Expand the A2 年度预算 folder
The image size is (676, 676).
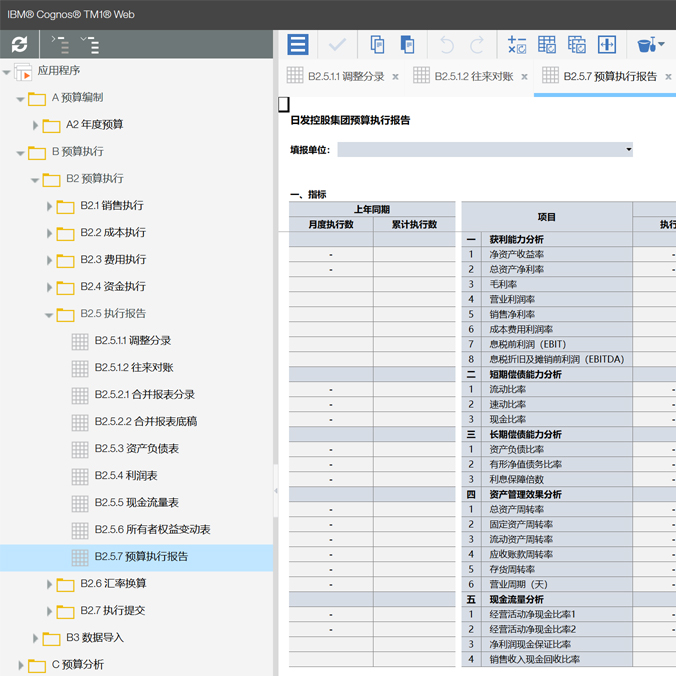tap(35, 125)
